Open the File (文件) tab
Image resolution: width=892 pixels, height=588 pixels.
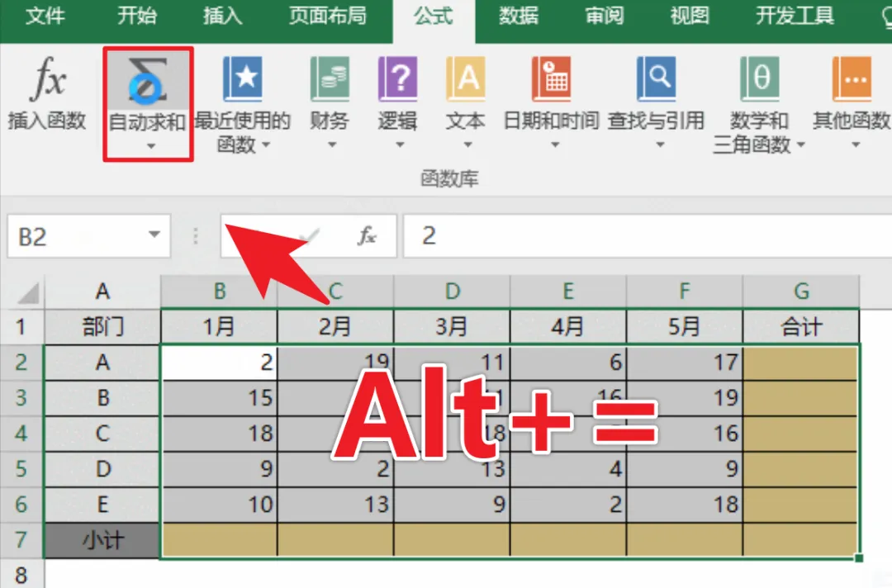click(45, 16)
